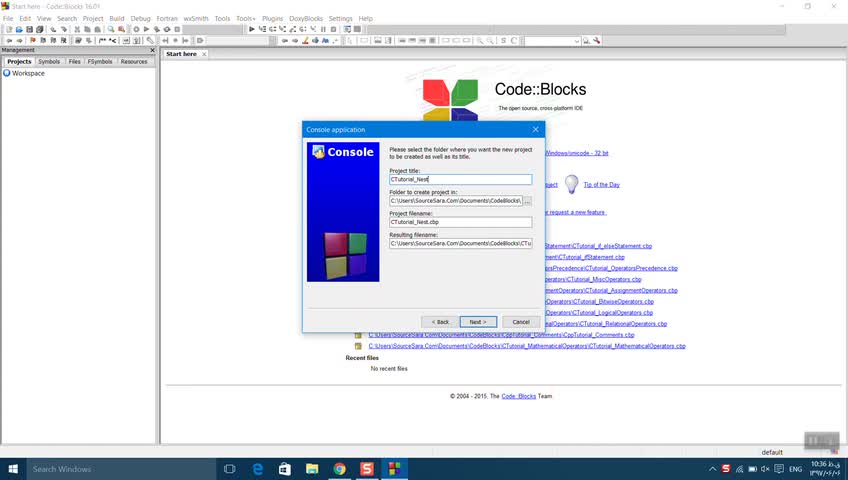Click the Project title input field
The image size is (848, 480).
(x=460, y=179)
